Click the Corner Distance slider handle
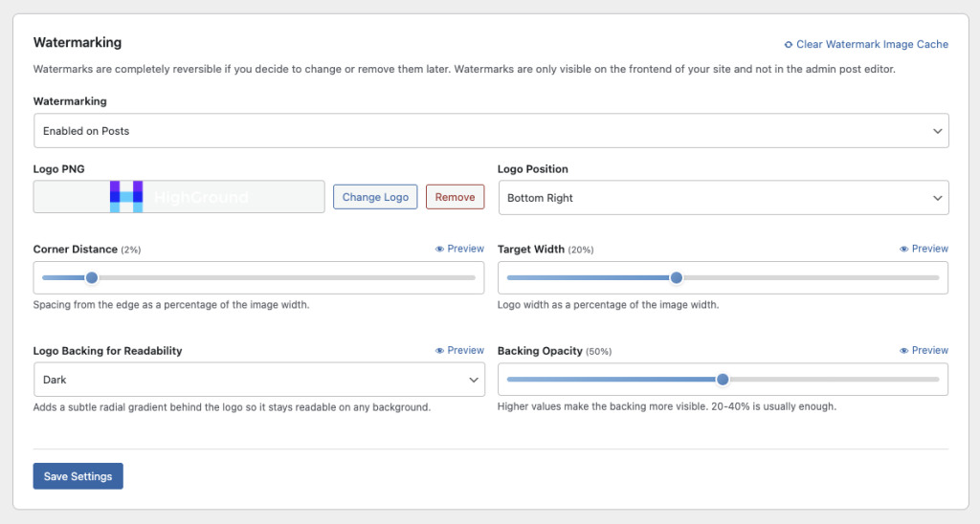980x524 pixels. click(x=92, y=278)
